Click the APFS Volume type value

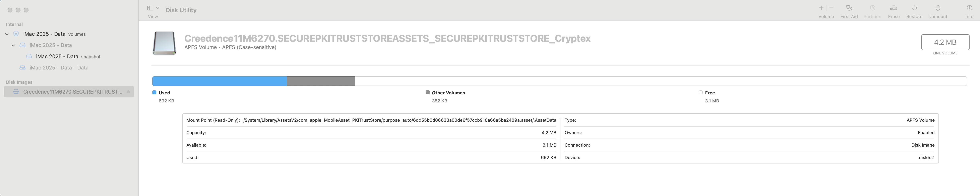(x=920, y=120)
